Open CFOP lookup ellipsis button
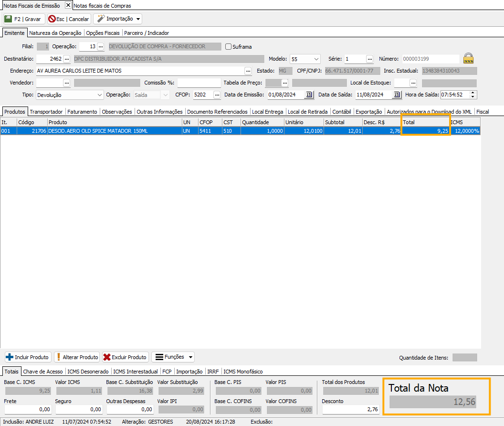Image resolution: width=504 pixels, height=426 pixels. (217, 95)
